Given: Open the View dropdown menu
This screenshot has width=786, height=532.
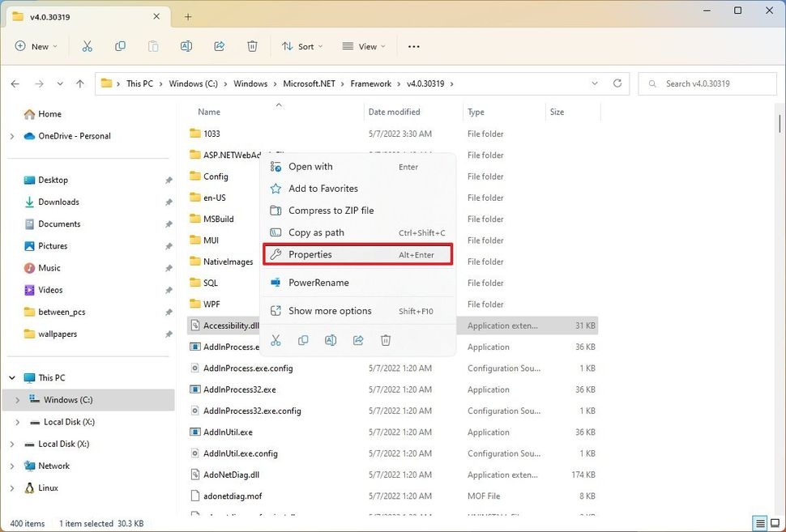Looking at the screenshot, I should click(363, 46).
